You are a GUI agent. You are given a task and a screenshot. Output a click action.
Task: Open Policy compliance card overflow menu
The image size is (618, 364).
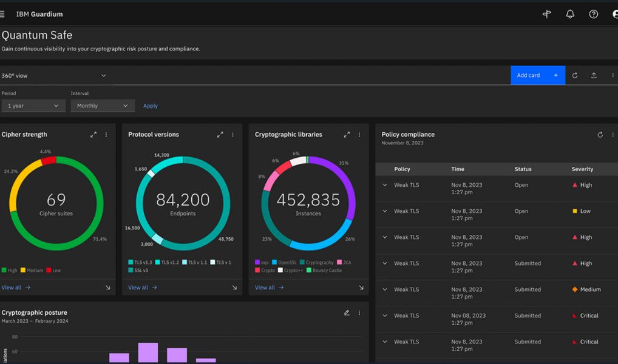click(613, 135)
